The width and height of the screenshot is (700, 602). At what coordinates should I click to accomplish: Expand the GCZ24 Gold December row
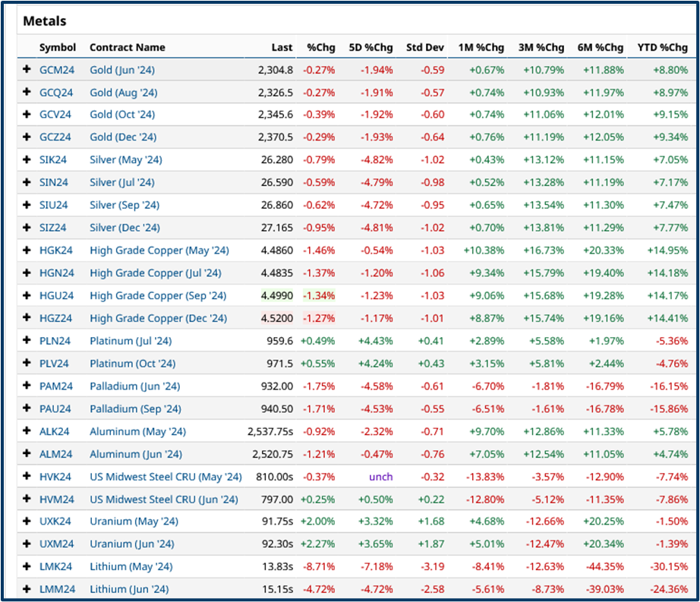[27, 137]
